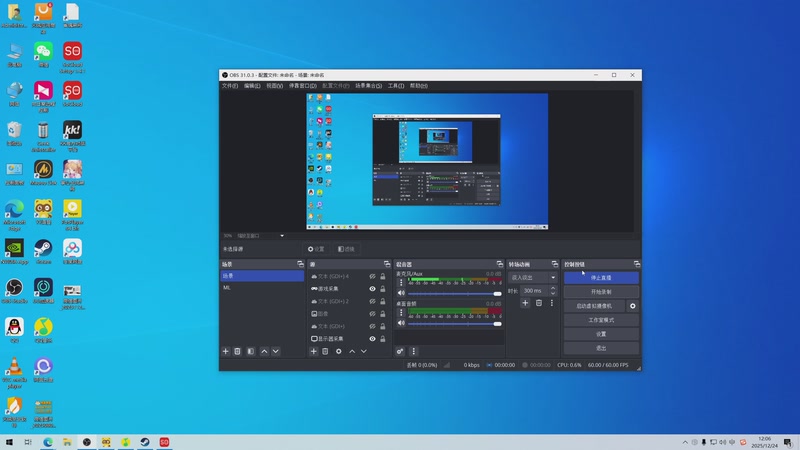Image resolution: width=800 pixels, height=450 pixels.
Task: Open transition properties three-dot menu
Action: (x=552, y=303)
